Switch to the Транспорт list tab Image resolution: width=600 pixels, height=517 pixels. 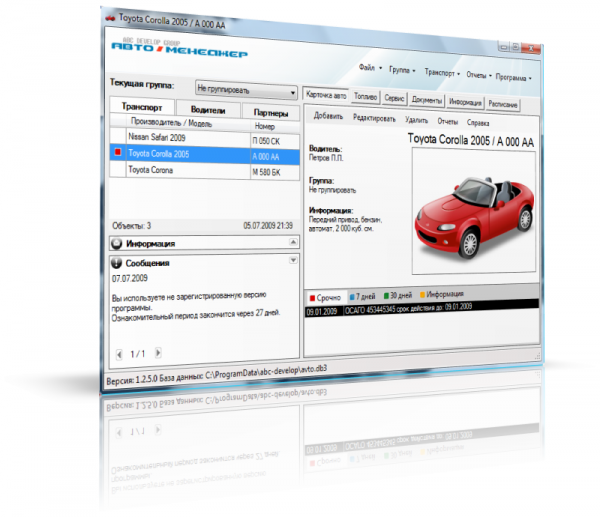(142, 107)
